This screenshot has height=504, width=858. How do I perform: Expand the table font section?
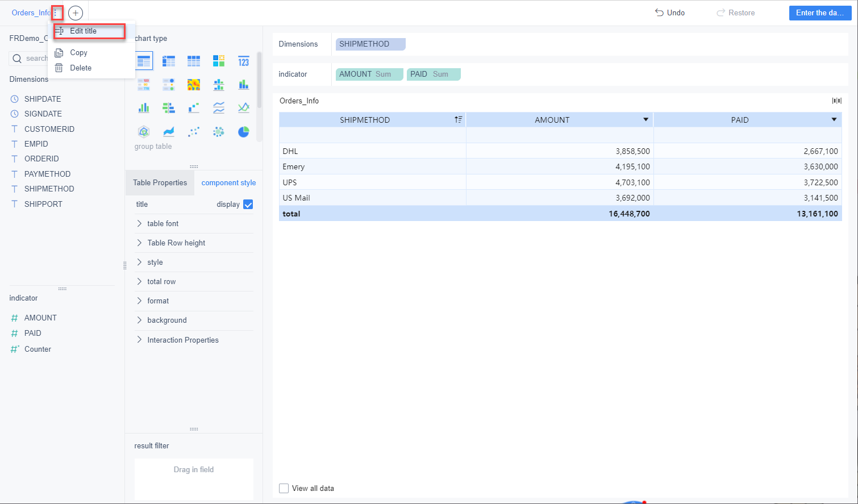(194, 223)
